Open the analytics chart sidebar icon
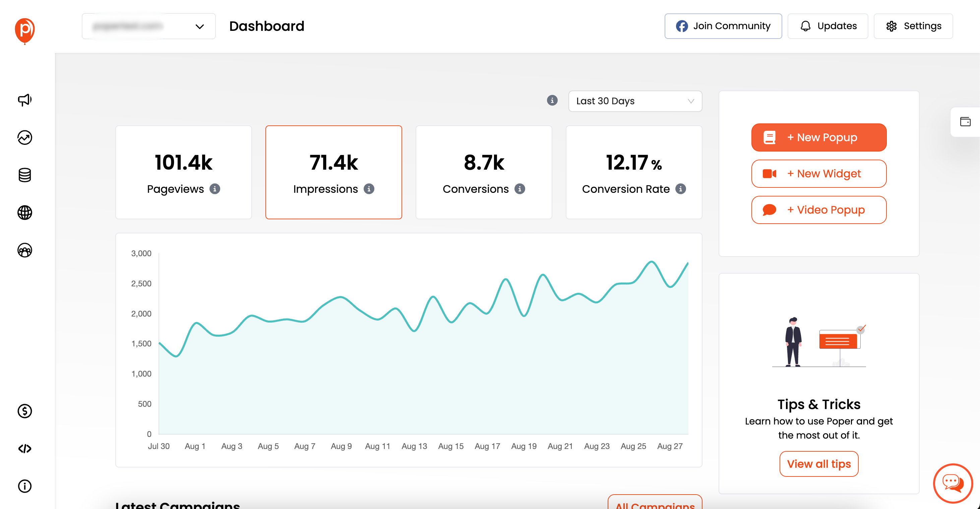This screenshot has width=980, height=509. tap(25, 137)
